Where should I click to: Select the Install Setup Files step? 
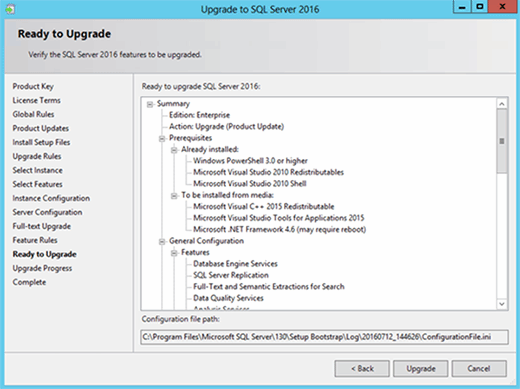click(41, 142)
